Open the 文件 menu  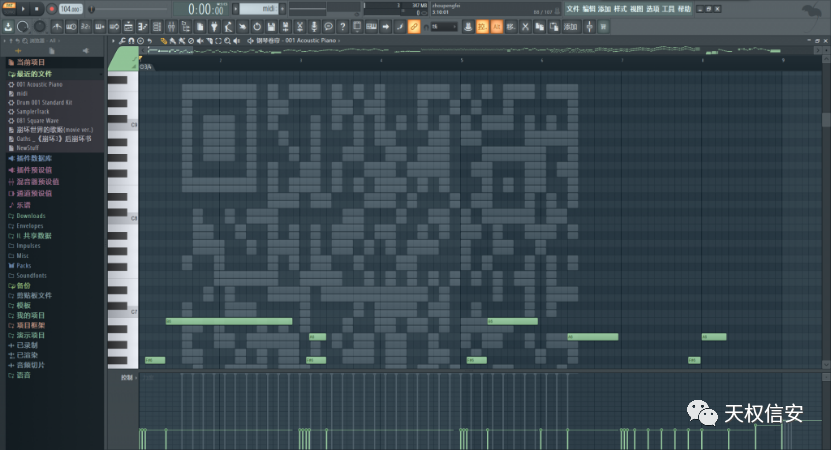click(x=572, y=8)
